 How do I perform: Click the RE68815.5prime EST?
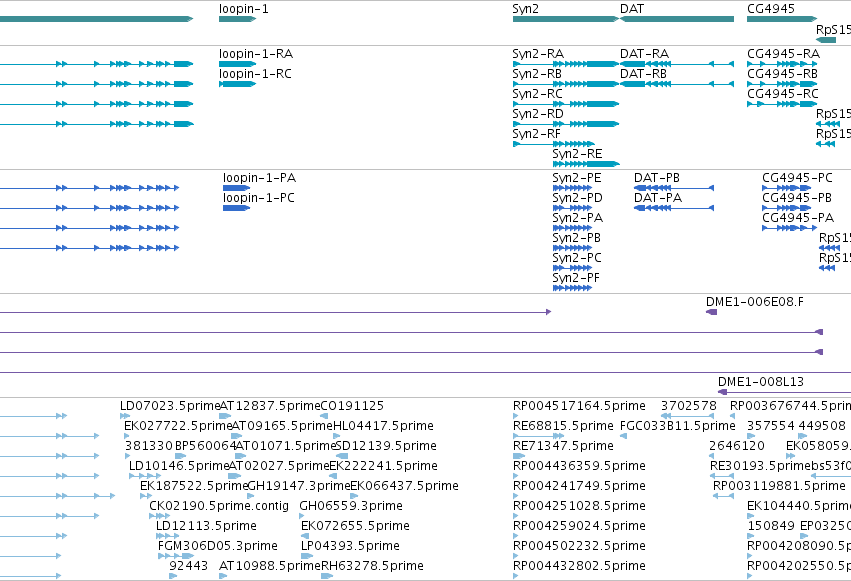[538, 436]
